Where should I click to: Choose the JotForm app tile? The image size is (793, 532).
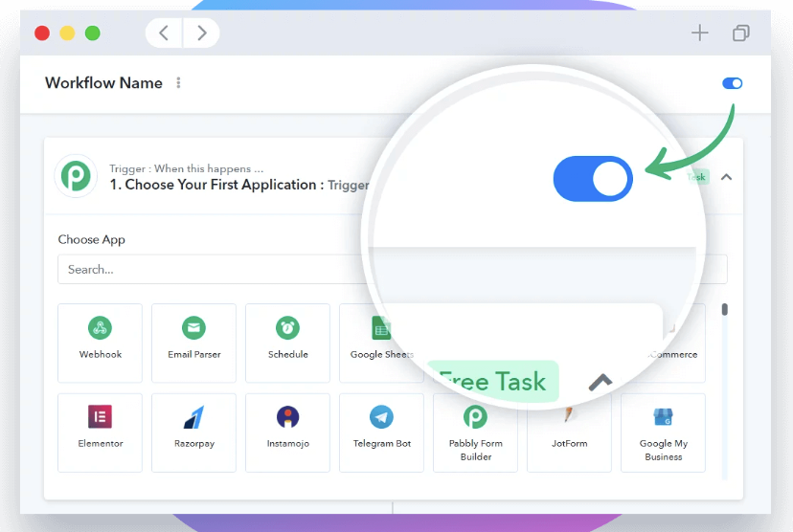pyautogui.click(x=569, y=432)
